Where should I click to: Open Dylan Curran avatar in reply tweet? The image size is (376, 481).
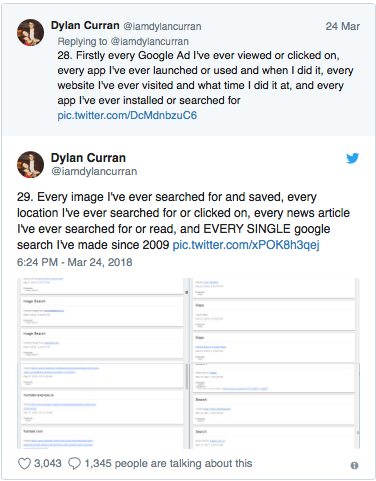[30, 32]
